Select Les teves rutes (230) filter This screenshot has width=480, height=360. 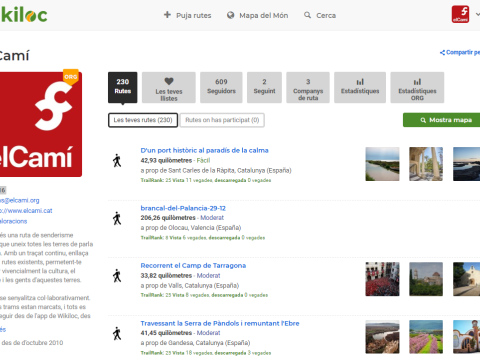click(x=143, y=120)
